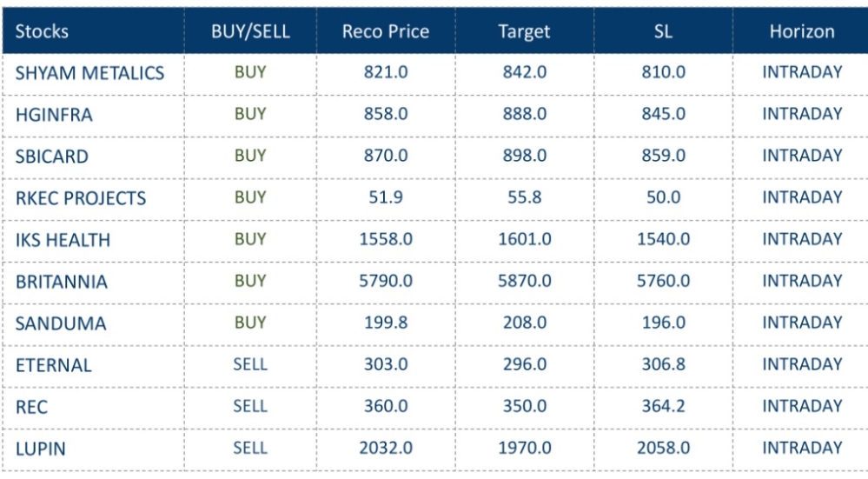Viewport: 868px width, 479px height.
Task: Select the Reco Price header cell
Action: 386,32
